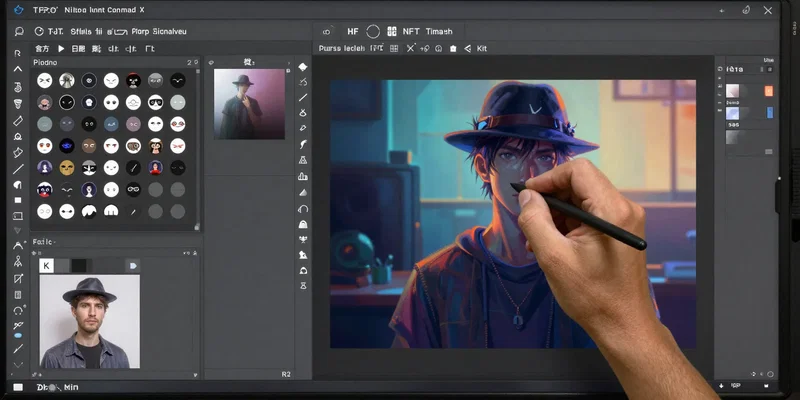800x400 pixels.
Task: Click the Plodno panel title
Action: tap(45, 62)
